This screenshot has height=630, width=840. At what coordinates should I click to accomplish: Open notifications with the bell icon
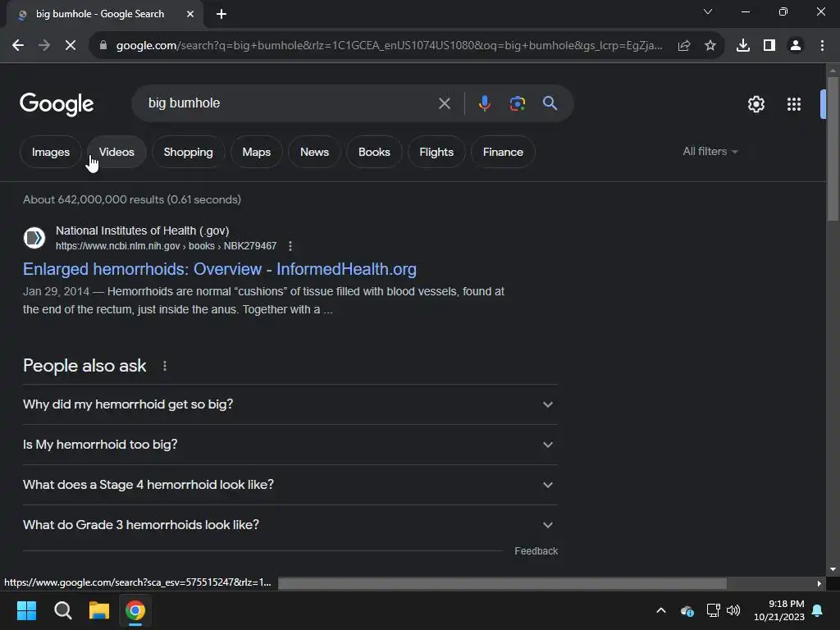point(818,610)
